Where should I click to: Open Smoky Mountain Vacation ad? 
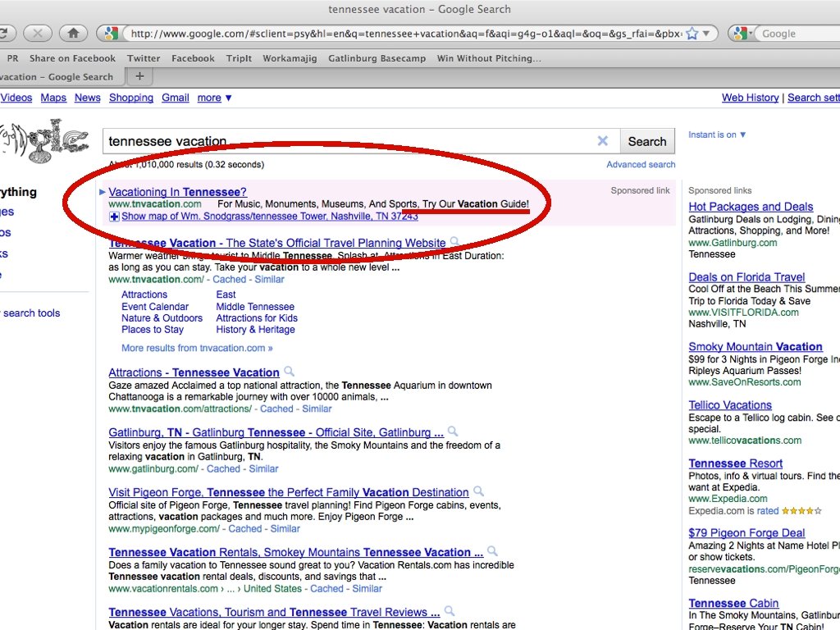[x=756, y=347]
